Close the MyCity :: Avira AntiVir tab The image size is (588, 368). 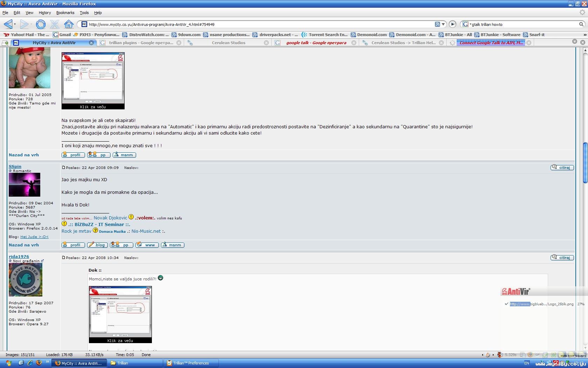click(91, 43)
